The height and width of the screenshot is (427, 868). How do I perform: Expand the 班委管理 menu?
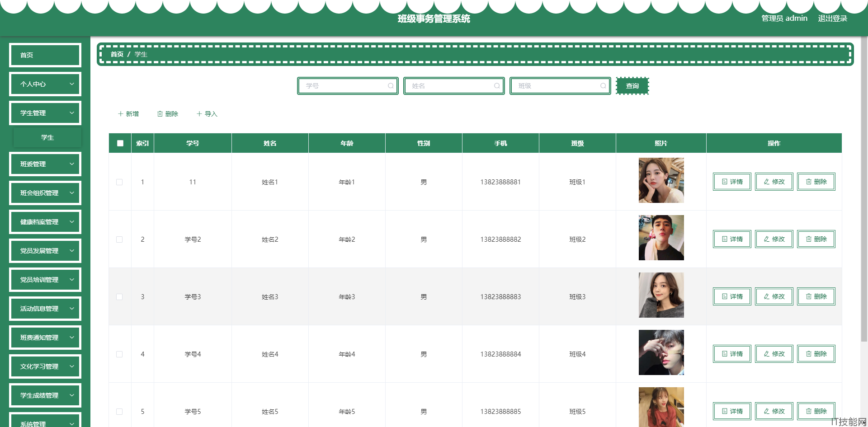tap(45, 164)
